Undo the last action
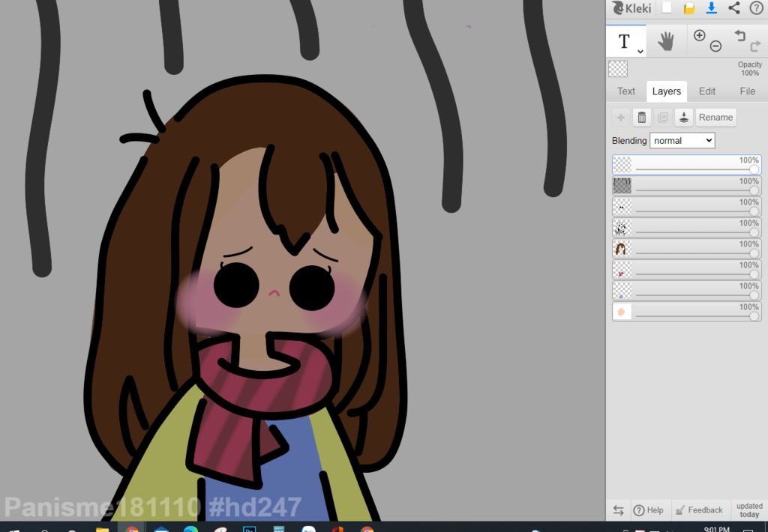768x532 pixels. point(740,35)
